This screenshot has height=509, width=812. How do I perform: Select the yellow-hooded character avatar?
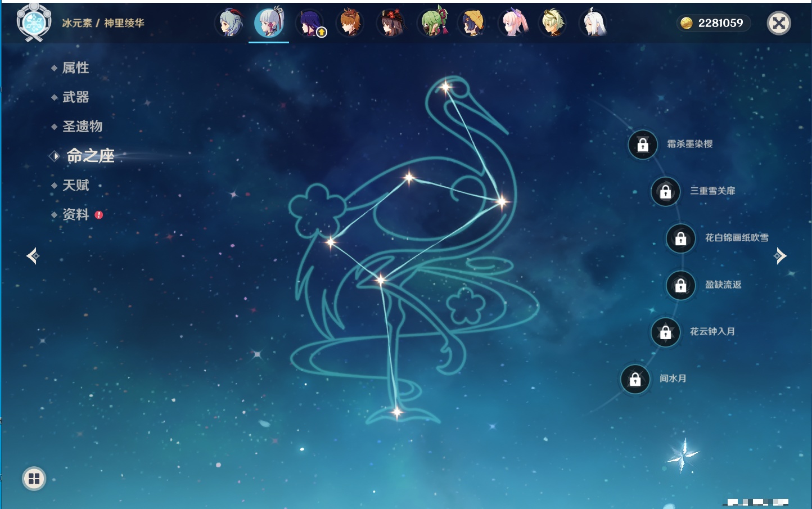tap(472, 23)
